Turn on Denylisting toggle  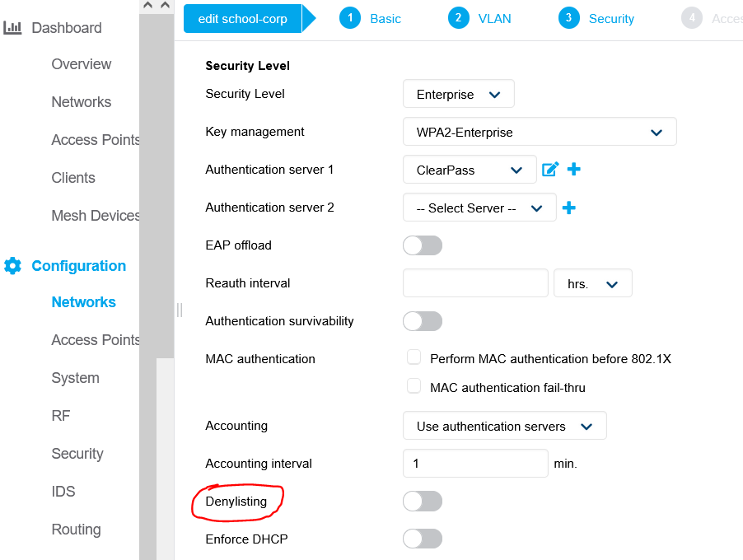(x=423, y=502)
